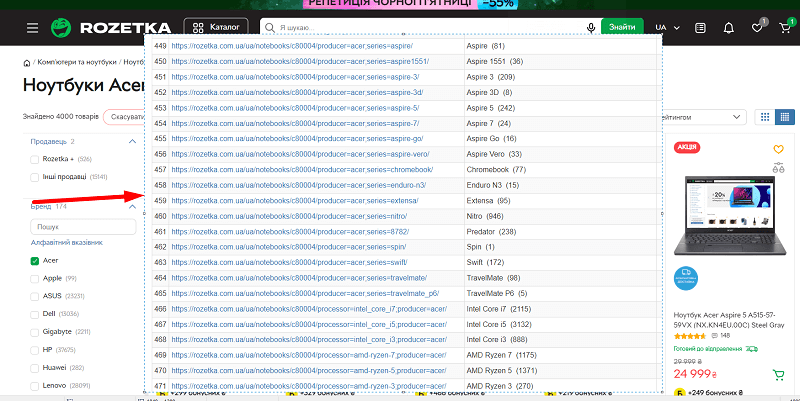Image resolution: width=800 pixels, height=401 pixels.
Task: Collapse the Продавець filter section
Action: (132, 141)
